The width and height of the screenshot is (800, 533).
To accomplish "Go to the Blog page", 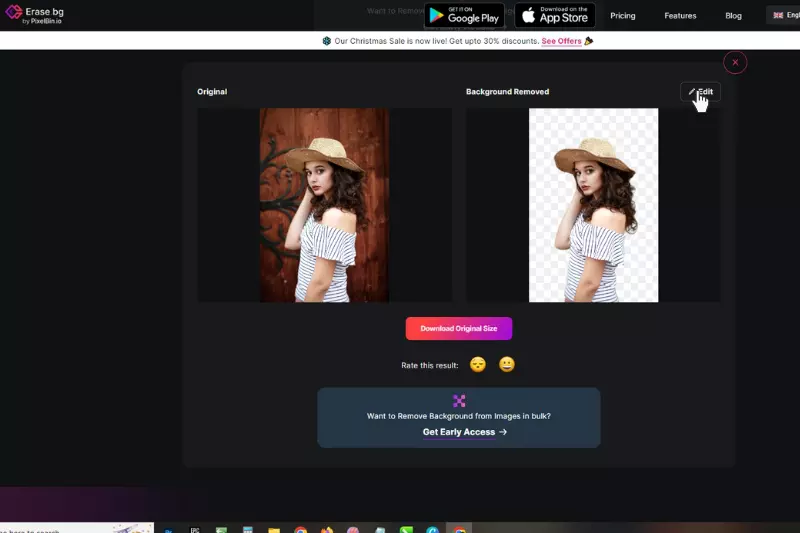I will (733, 16).
